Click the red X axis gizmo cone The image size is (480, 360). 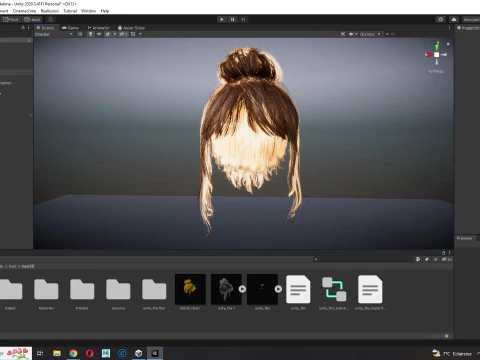(x=429, y=55)
